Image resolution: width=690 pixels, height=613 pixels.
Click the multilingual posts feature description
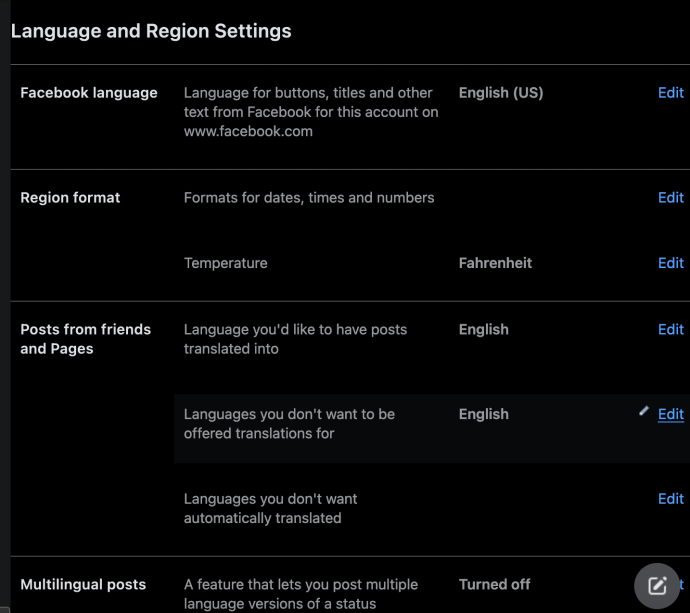(300, 593)
